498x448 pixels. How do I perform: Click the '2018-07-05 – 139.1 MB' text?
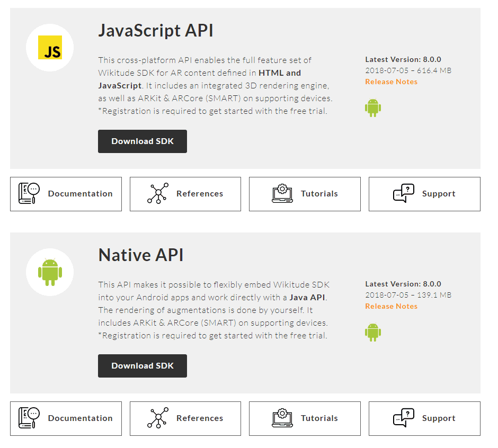[x=408, y=295]
